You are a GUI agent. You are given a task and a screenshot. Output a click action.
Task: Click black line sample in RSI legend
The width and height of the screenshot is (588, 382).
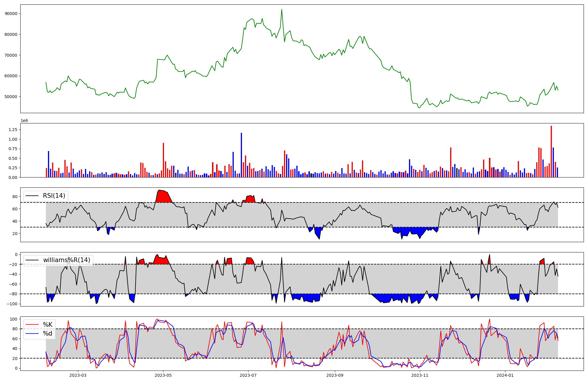pyautogui.click(x=32, y=196)
